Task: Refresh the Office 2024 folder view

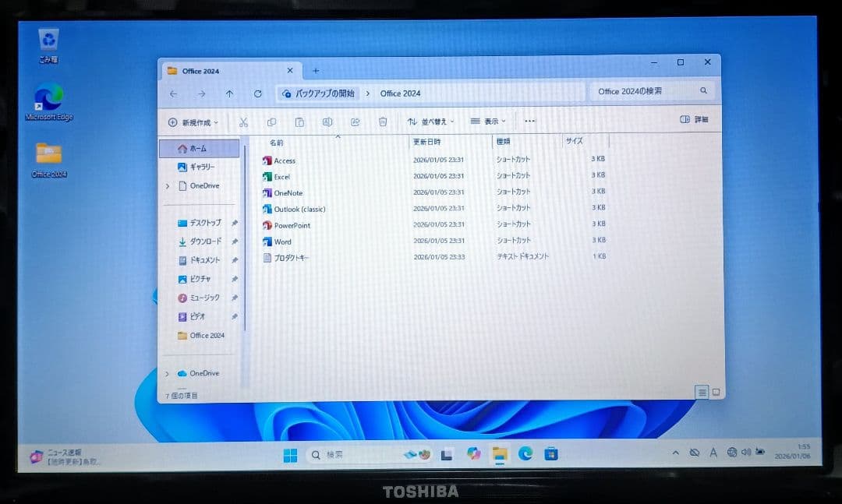Action: click(x=258, y=93)
